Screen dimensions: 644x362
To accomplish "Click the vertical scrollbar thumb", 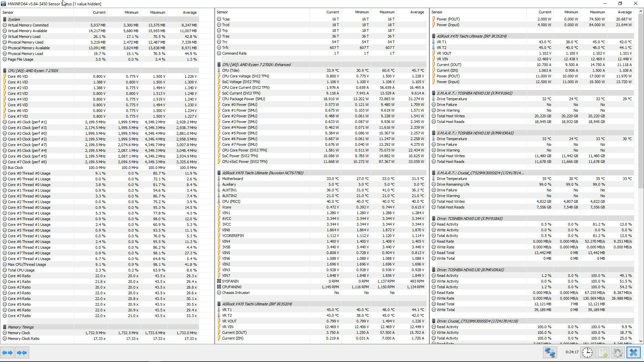I will point(641,101).
